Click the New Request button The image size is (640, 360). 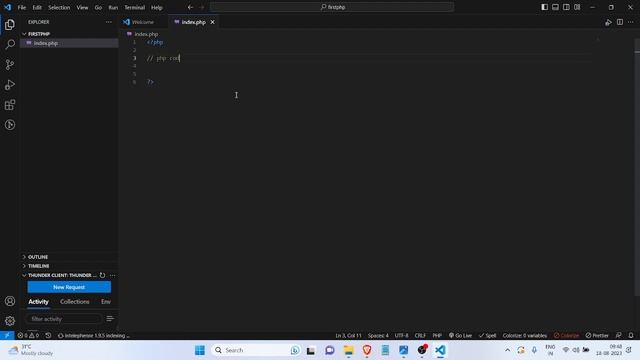69,287
